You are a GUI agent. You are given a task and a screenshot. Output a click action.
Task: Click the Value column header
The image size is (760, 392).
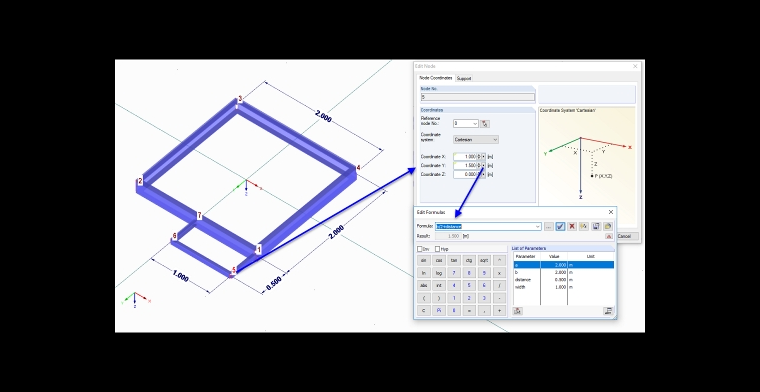(x=554, y=256)
